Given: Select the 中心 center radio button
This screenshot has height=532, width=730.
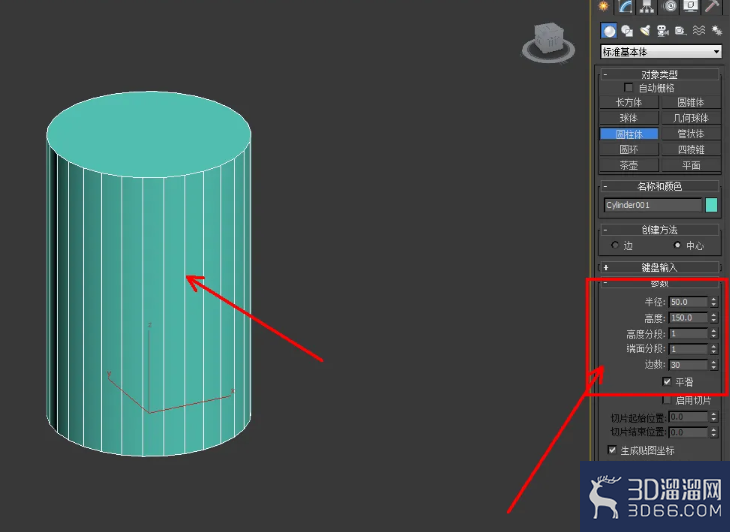Looking at the screenshot, I should click(x=677, y=245).
